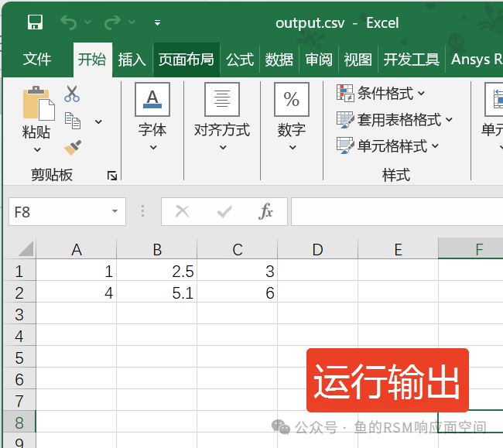Image resolution: width=503 pixels, height=448 pixels.
Task: Select the Format Painter brush icon
Action: [x=73, y=148]
